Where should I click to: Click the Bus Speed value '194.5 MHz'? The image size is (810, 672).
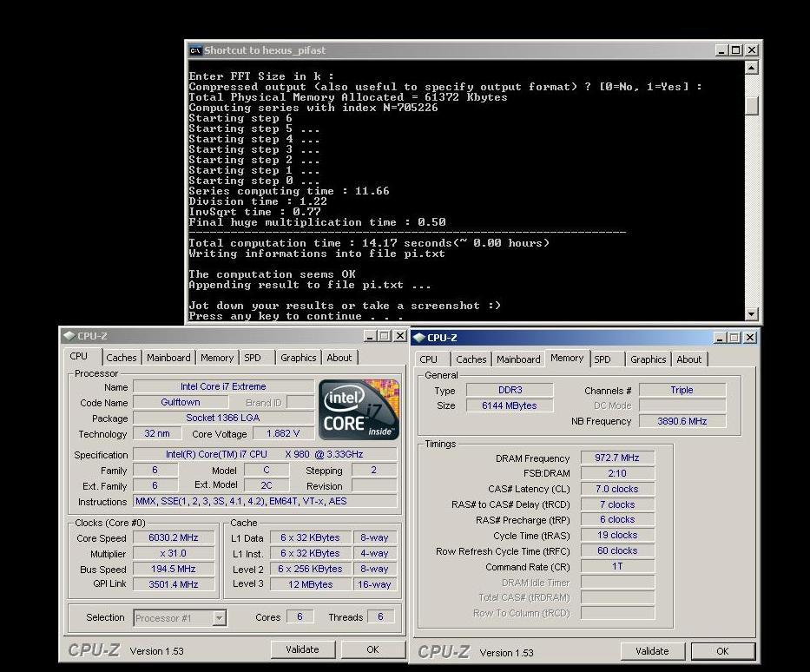pos(174,569)
